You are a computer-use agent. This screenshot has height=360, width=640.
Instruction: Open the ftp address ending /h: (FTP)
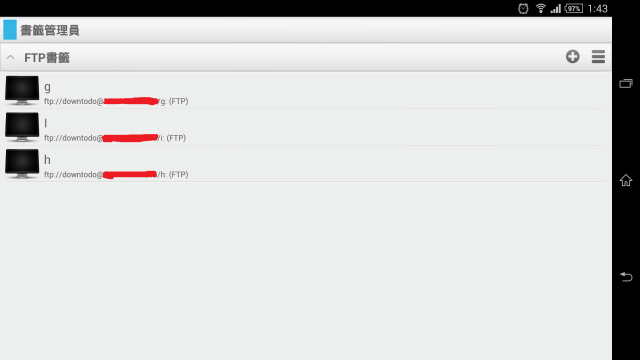coord(116,175)
